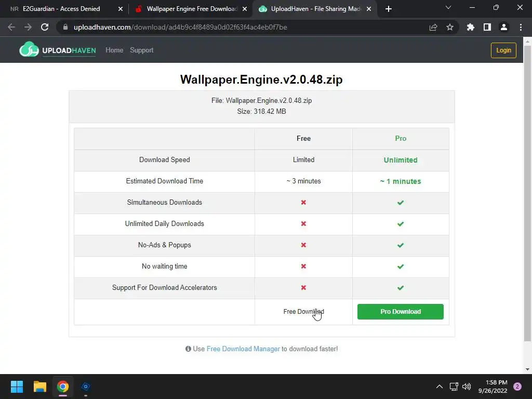532x399 pixels.
Task: Click the scrollbar down arrow
Action: [x=527, y=369]
